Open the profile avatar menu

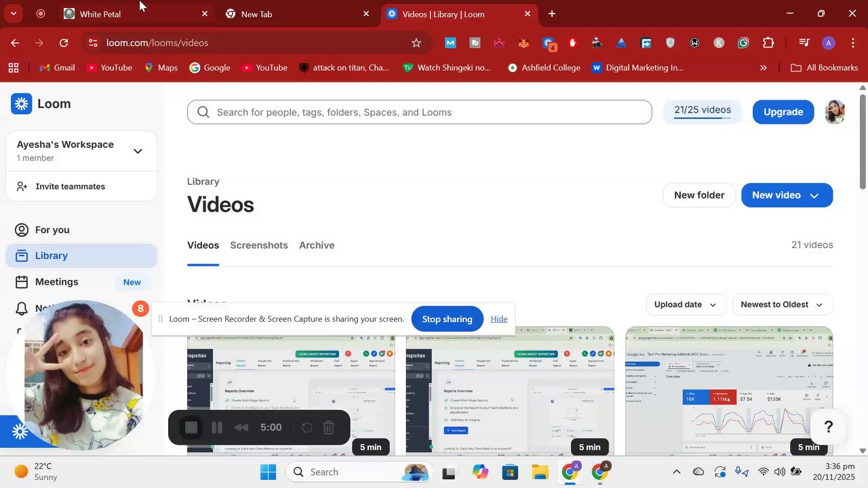pyautogui.click(x=835, y=112)
